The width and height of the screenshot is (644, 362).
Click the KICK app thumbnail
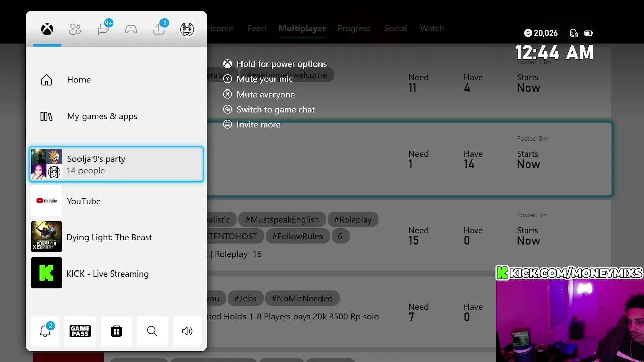click(x=46, y=273)
